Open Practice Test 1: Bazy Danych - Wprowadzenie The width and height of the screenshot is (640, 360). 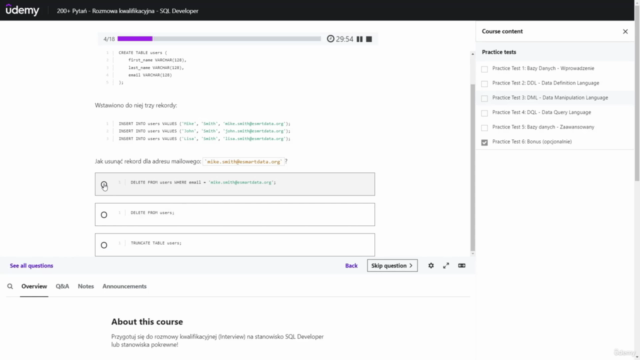pos(543,69)
